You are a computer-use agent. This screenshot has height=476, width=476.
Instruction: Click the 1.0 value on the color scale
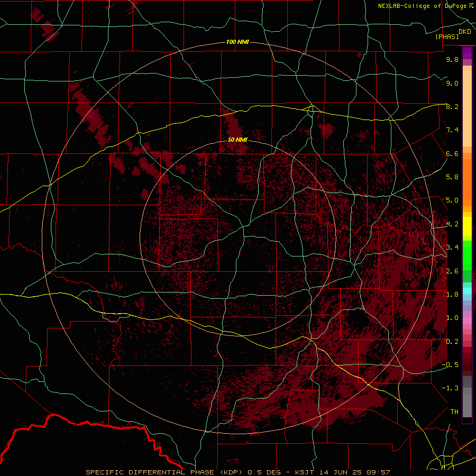pos(452,318)
